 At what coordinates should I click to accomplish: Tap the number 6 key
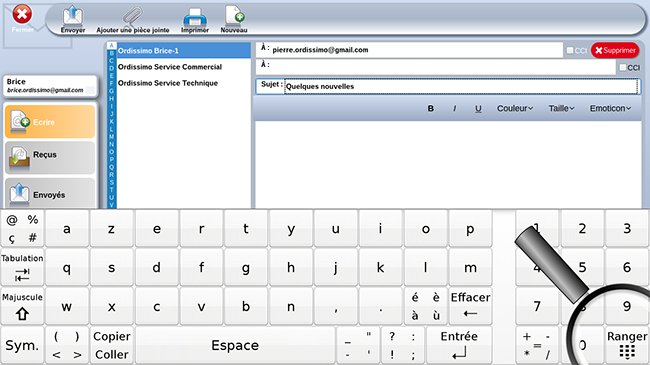[x=627, y=268]
